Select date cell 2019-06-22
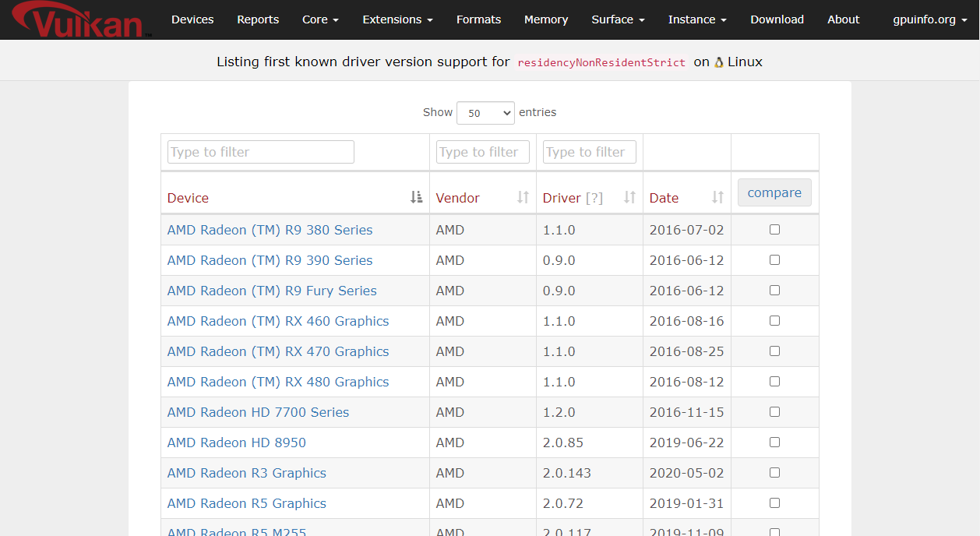980x536 pixels. click(687, 443)
